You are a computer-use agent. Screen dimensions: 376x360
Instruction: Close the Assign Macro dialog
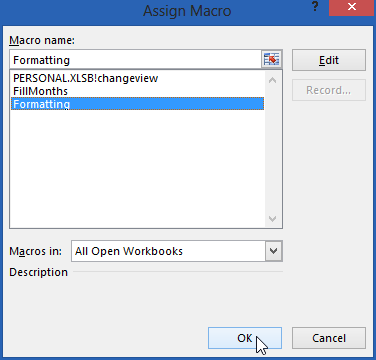point(351,7)
